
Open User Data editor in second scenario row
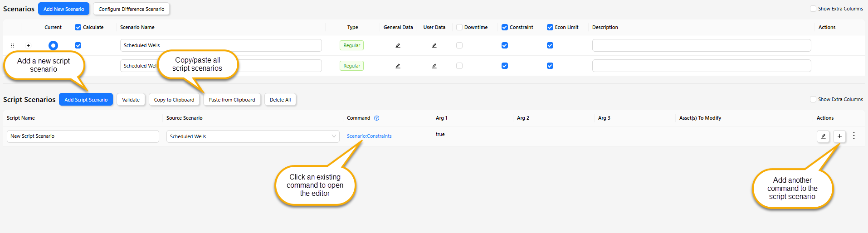434,66
